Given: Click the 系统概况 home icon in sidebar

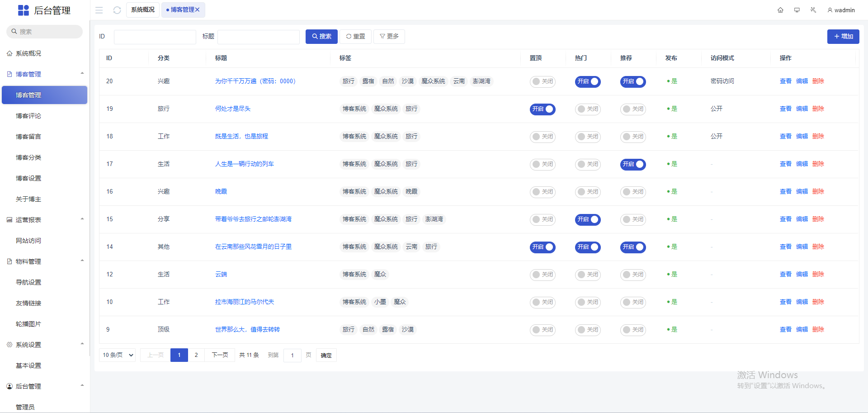Looking at the screenshot, I should point(9,53).
